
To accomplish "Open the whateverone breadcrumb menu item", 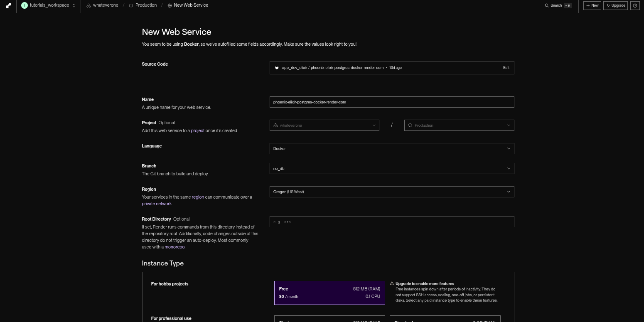I will 105,5.
